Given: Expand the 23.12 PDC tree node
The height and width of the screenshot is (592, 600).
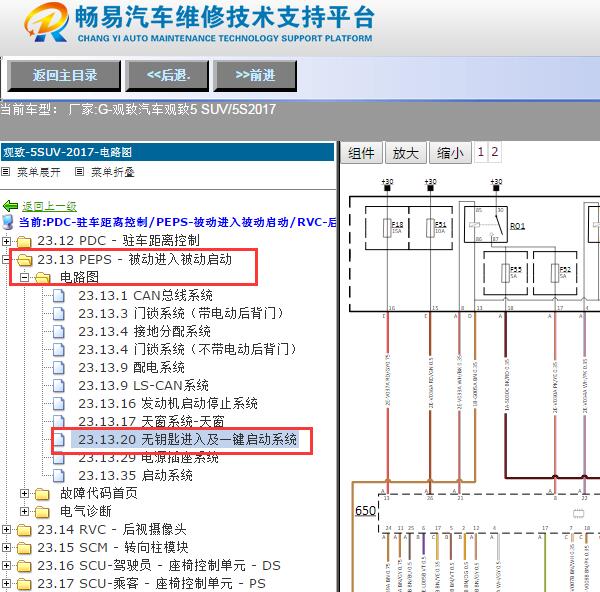Looking at the screenshot, I should [x=6, y=241].
